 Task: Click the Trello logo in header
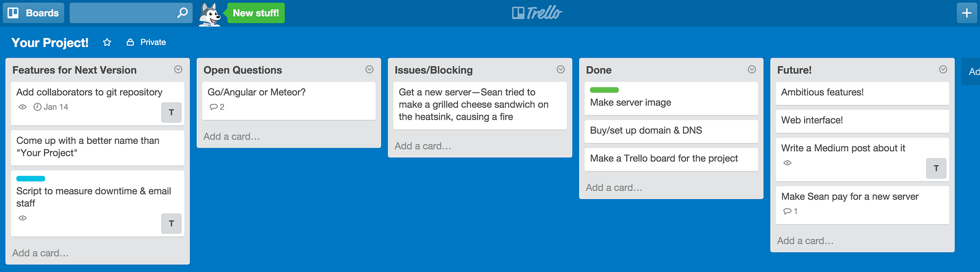pyautogui.click(x=537, y=13)
